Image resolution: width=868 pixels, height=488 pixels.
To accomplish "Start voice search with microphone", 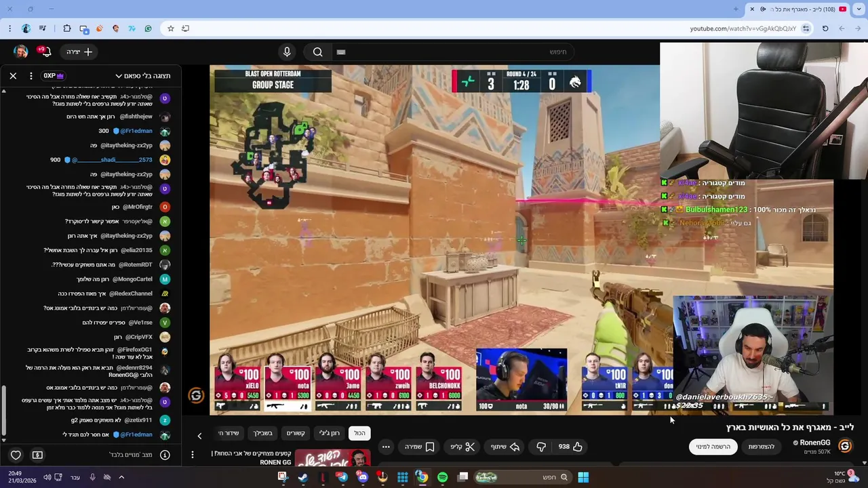I will [x=287, y=52].
